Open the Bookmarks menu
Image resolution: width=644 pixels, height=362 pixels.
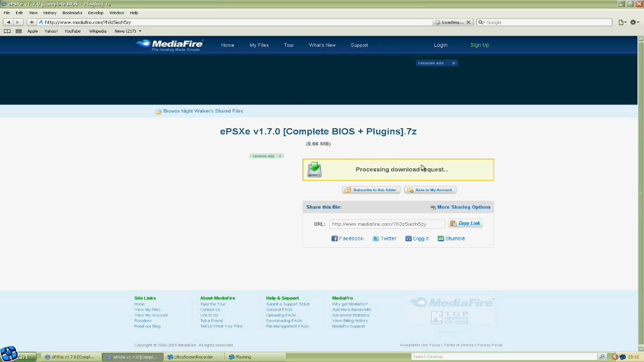[72, 13]
